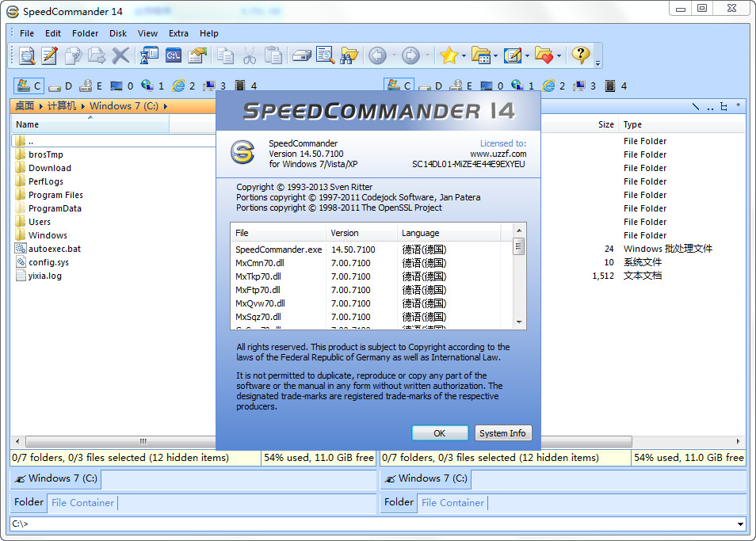Open Find Files with the binoculars icon
The image size is (756, 541).
[x=348, y=55]
